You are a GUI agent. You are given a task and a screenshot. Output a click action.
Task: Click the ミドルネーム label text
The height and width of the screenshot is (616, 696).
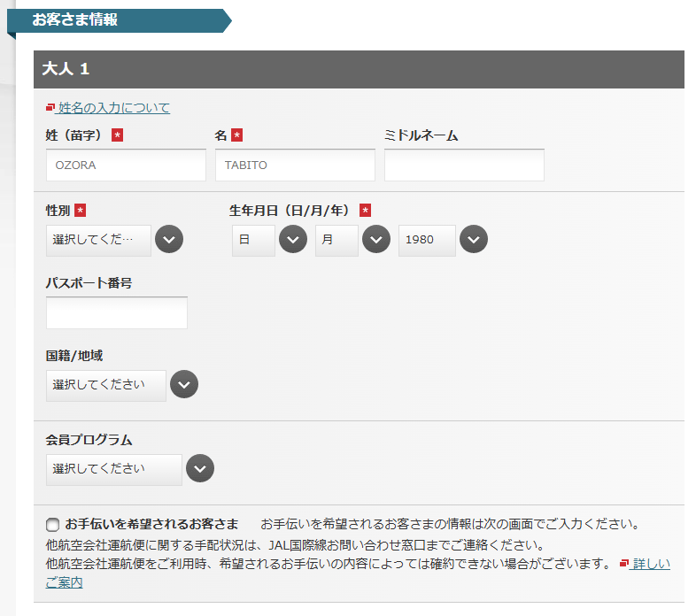coord(421,135)
